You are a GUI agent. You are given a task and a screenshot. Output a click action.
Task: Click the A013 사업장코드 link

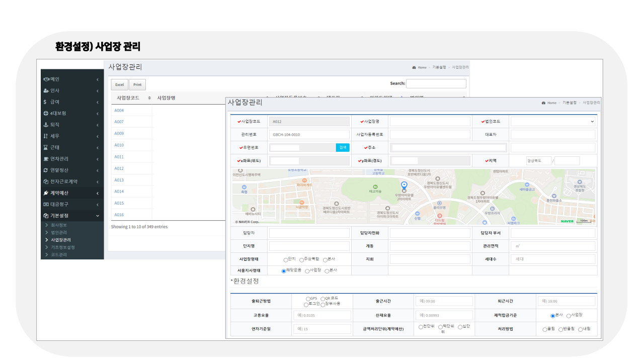pos(119,180)
